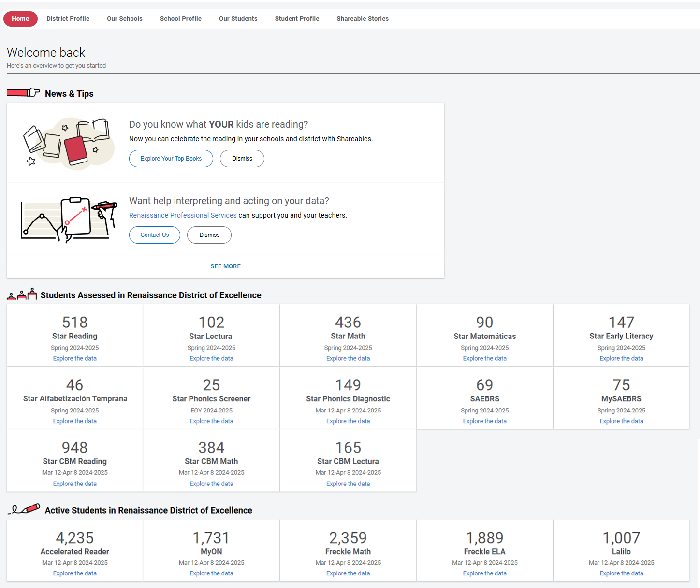700x588 pixels.
Task: Dismiss the interpreting data tip
Action: [x=209, y=235]
